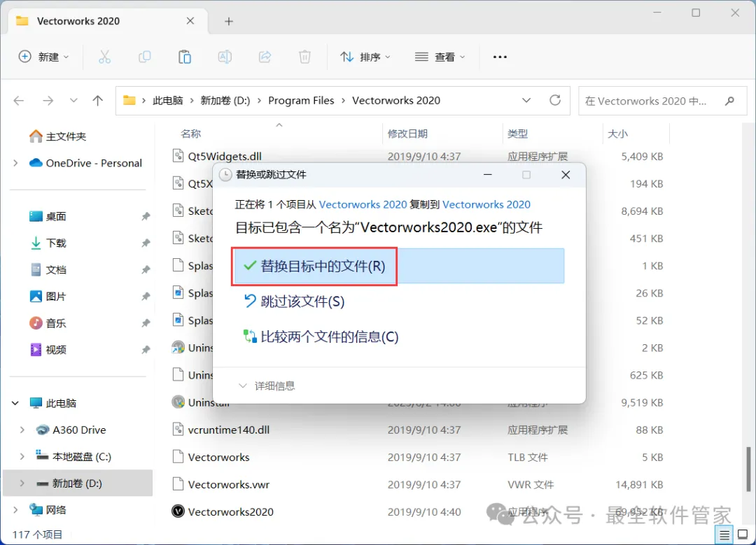The height and width of the screenshot is (545, 756).
Task: Click 新加卷 (D:) in address breadcrumb
Action: tap(225, 101)
